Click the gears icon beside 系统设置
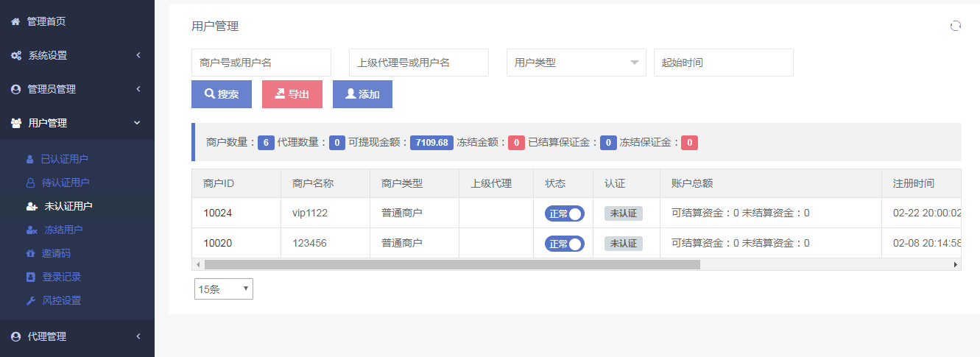This screenshot has height=357, width=980. 15,55
